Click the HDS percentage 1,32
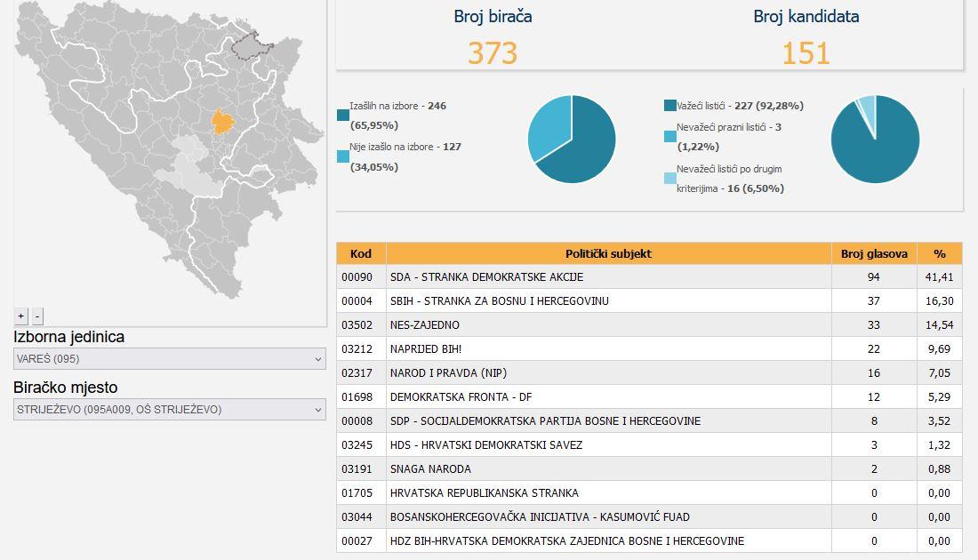Screen dimensions: 978x560 940,445
